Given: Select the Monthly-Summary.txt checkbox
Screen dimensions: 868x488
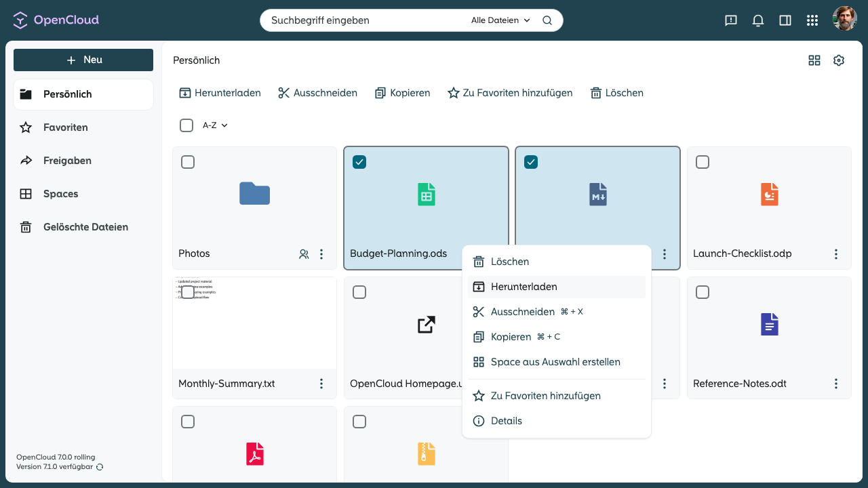Looking at the screenshot, I should coord(188,292).
